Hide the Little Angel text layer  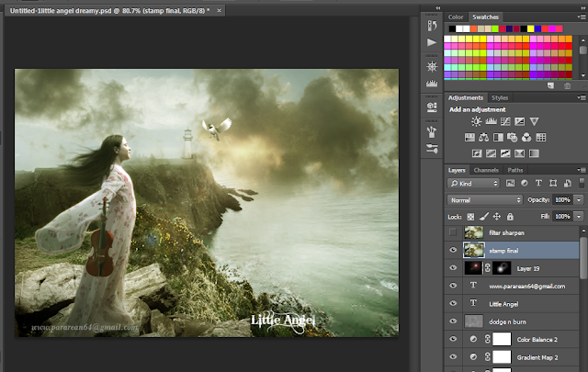point(453,303)
